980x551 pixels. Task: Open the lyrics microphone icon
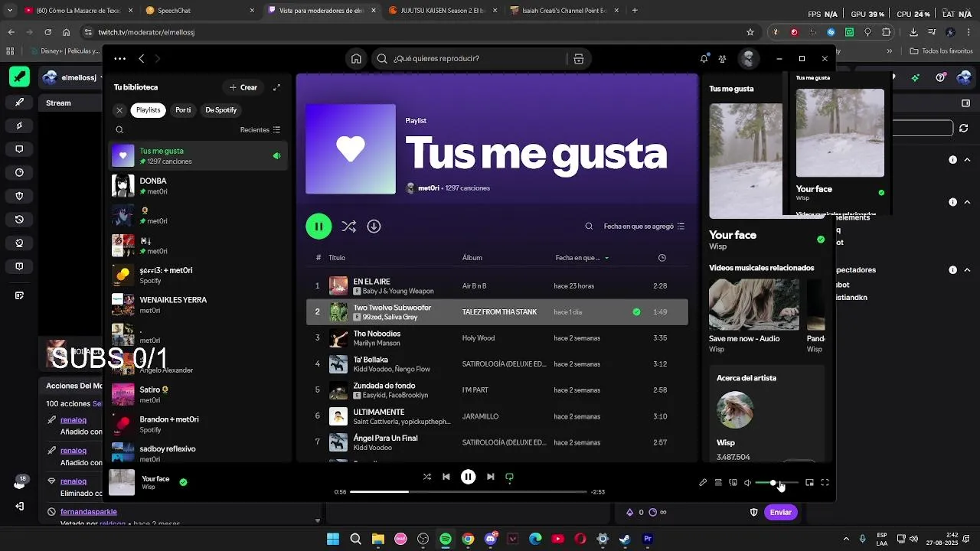point(703,483)
